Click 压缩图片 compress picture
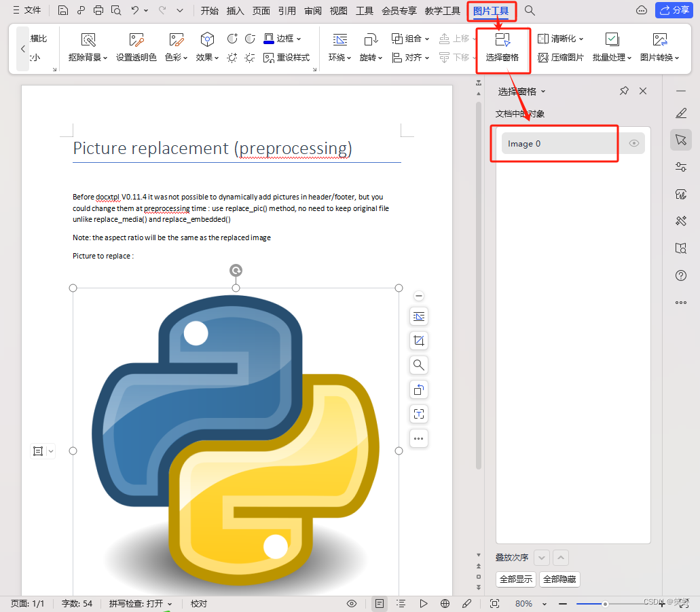 click(561, 58)
